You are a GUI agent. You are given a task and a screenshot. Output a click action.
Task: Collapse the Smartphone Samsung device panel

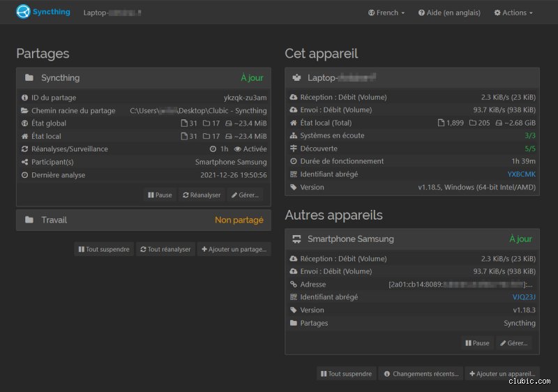tap(412, 239)
